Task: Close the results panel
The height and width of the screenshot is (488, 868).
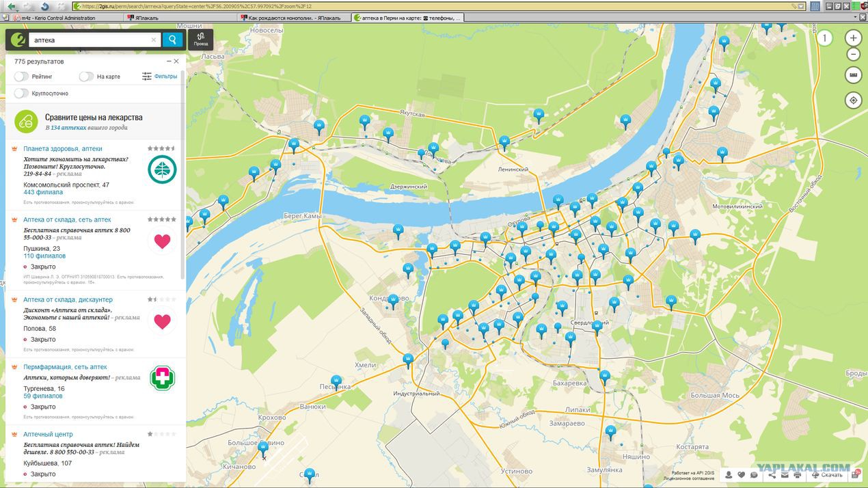Action: (176, 62)
